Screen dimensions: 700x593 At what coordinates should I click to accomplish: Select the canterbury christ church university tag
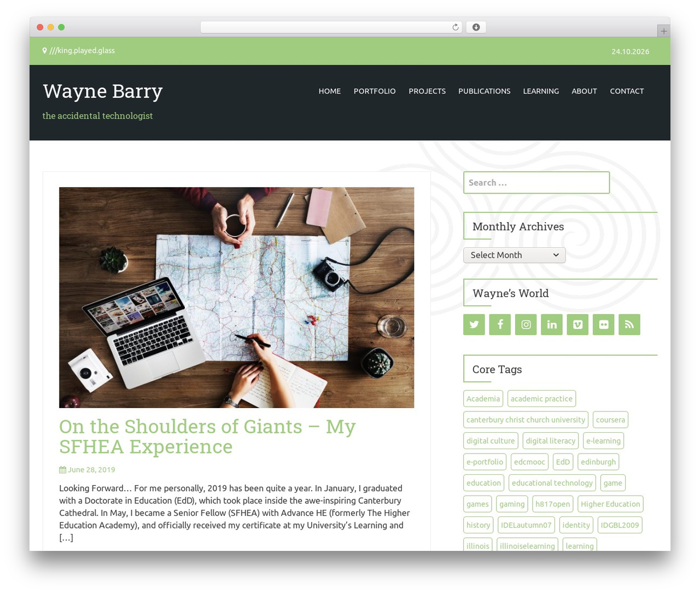[526, 420]
